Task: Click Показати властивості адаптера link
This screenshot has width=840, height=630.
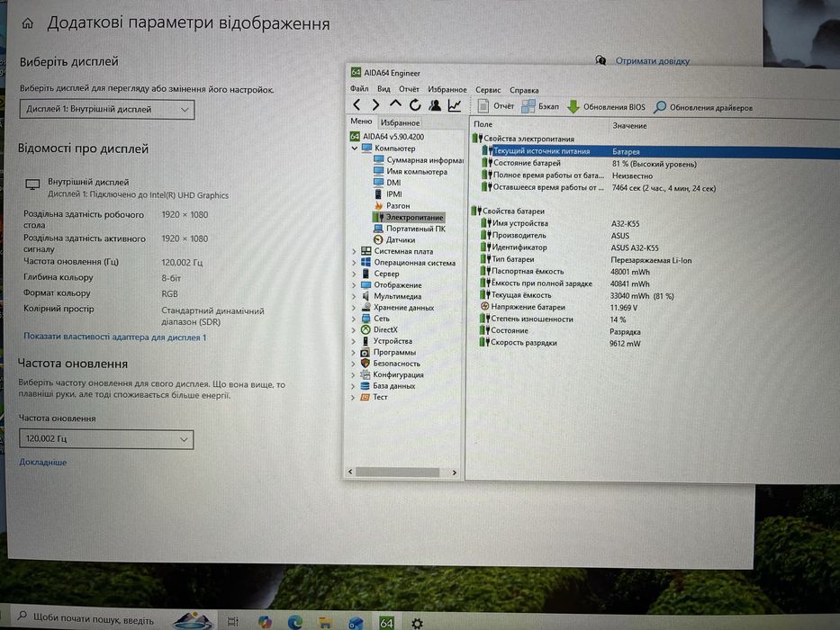Action: pos(114,337)
